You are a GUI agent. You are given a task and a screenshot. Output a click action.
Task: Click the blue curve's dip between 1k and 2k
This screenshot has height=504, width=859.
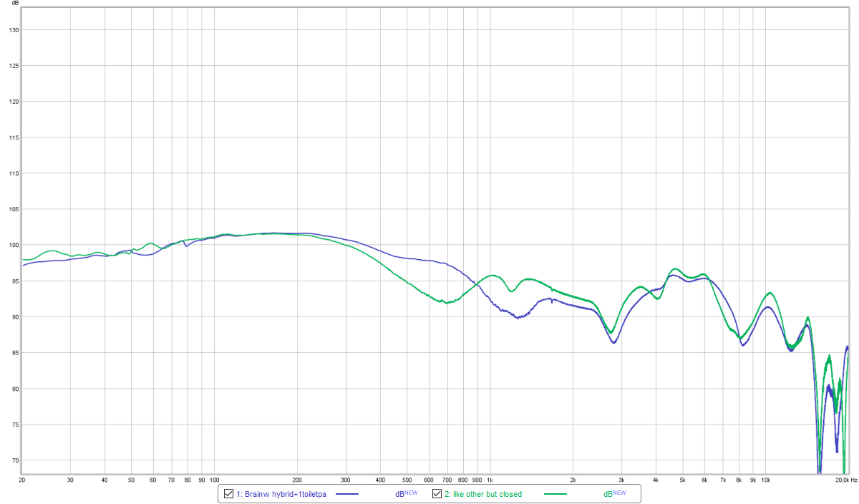(517, 317)
